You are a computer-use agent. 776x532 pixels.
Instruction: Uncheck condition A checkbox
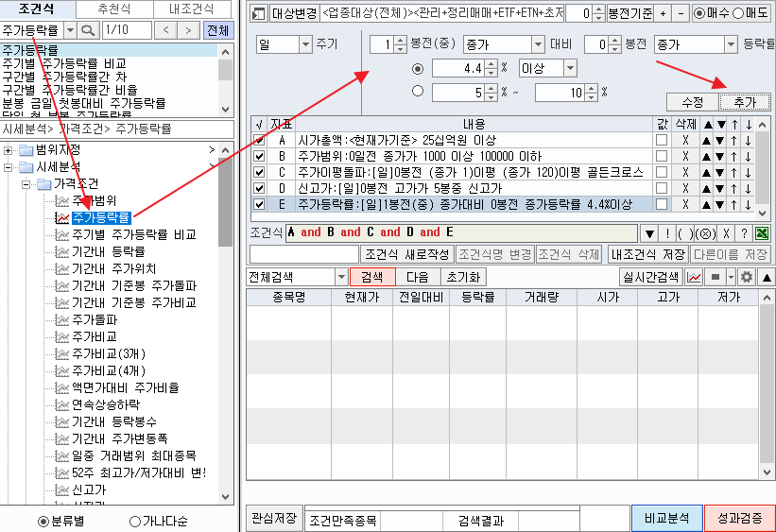coord(258,141)
